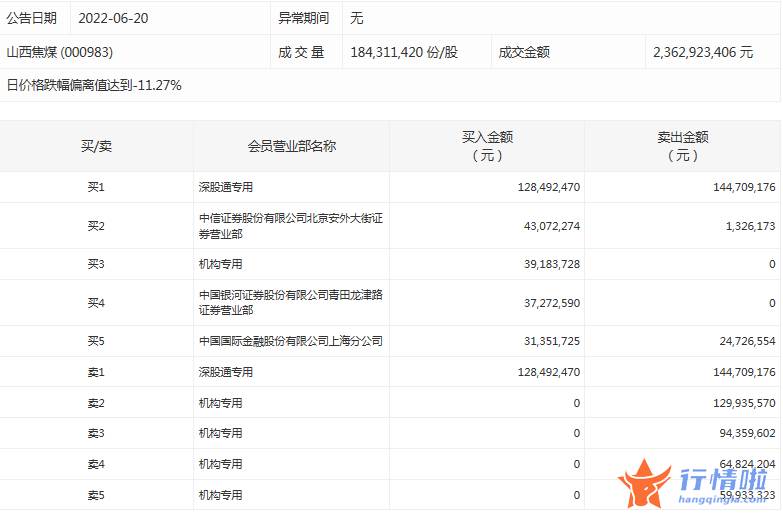The width and height of the screenshot is (783, 514).
Task: Select the 买1 row label
Action: click(x=96, y=187)
